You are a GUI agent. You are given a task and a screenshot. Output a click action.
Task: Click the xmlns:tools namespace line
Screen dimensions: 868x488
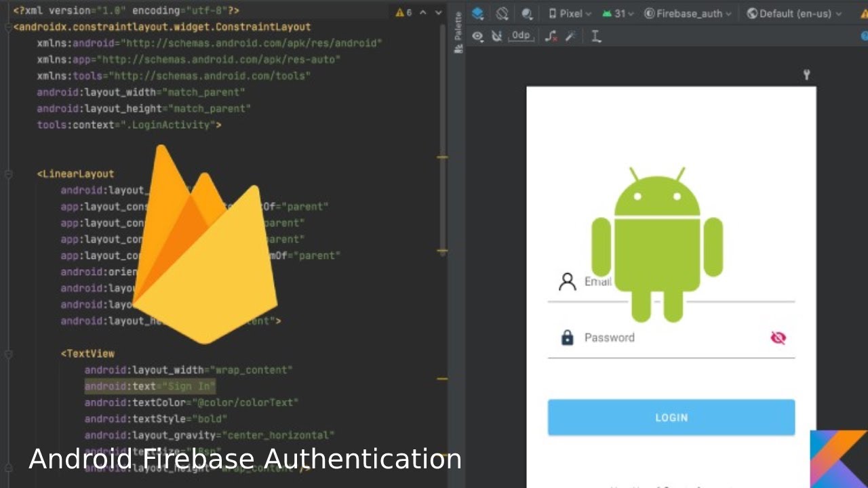[x=174, y=76]
